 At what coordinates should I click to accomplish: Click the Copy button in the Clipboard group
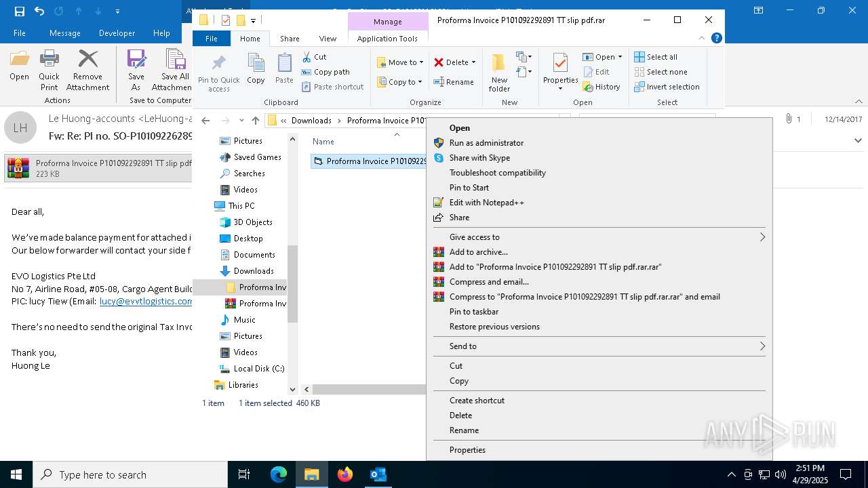tap(256, 68)
